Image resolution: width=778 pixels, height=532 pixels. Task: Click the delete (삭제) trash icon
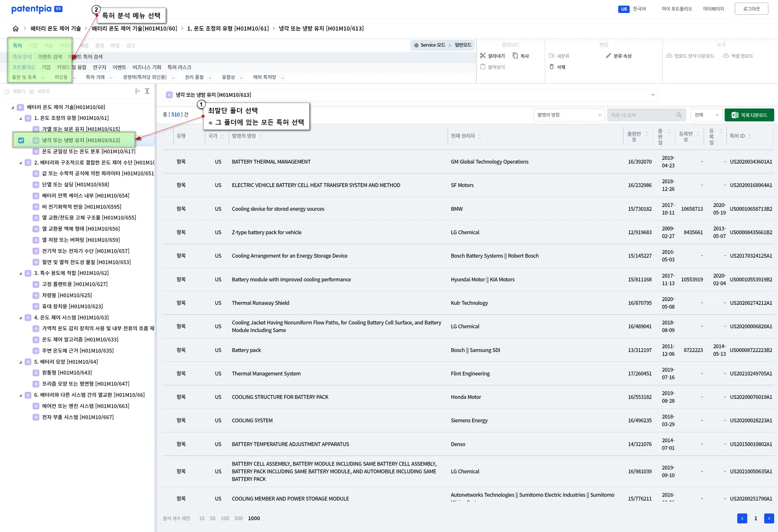point(552,67)
